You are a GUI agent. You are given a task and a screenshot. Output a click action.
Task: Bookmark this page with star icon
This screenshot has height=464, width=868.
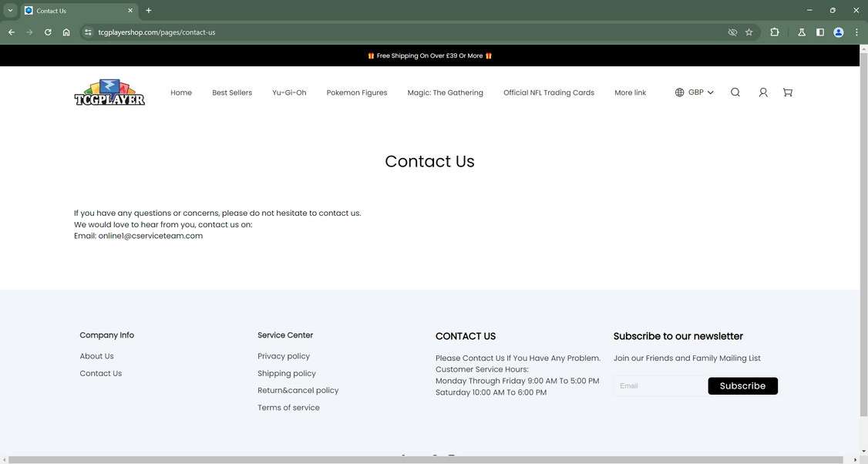(749, 32)
